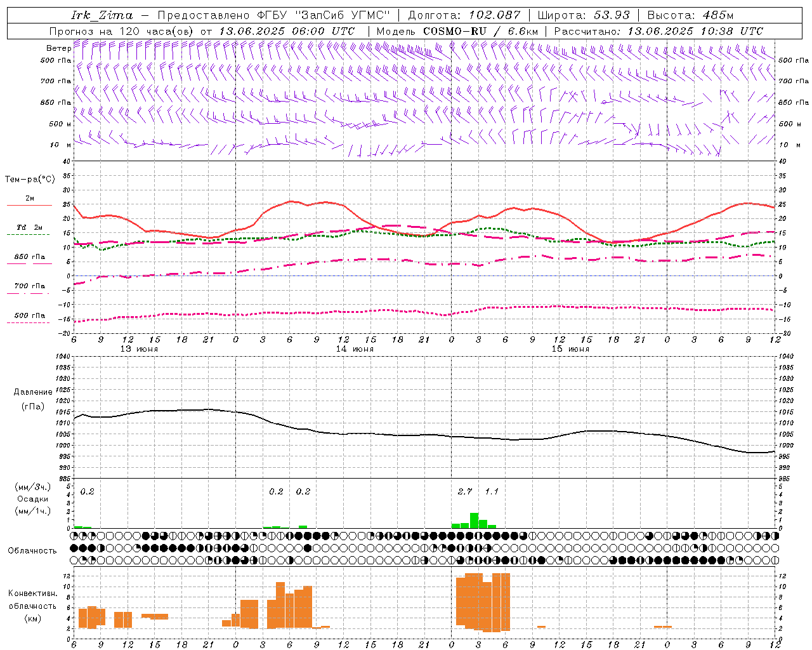Select the '850 гПа' temperature legend entry
812x650 pixels.
tap(30, 257)
